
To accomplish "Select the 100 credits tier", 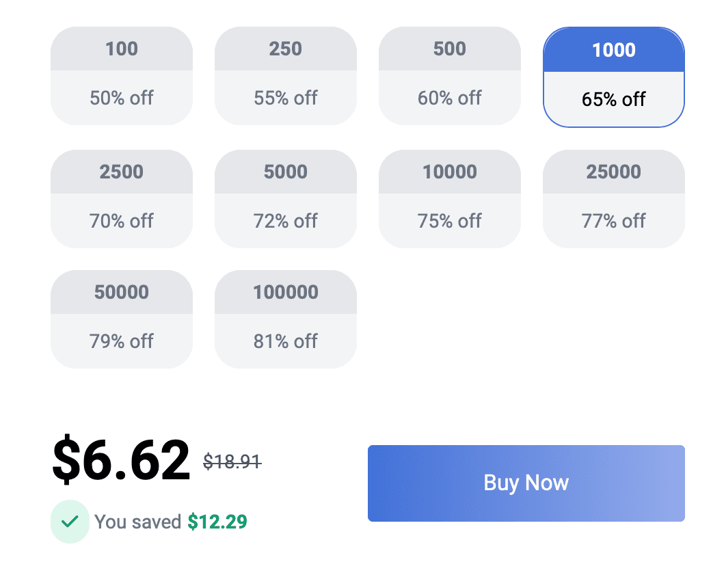I will (x=121, y=75).
